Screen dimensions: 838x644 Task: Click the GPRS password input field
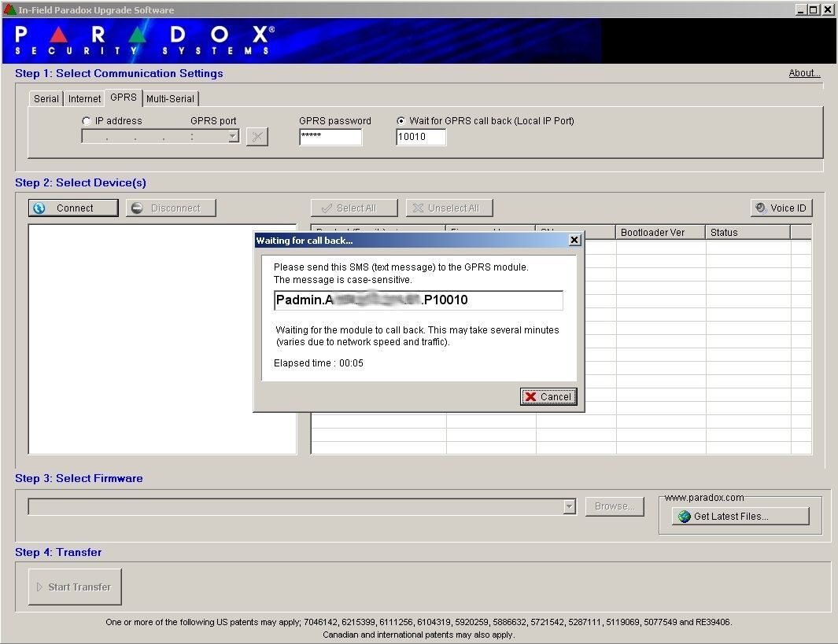pyautogui.click(x=330, y=137)
